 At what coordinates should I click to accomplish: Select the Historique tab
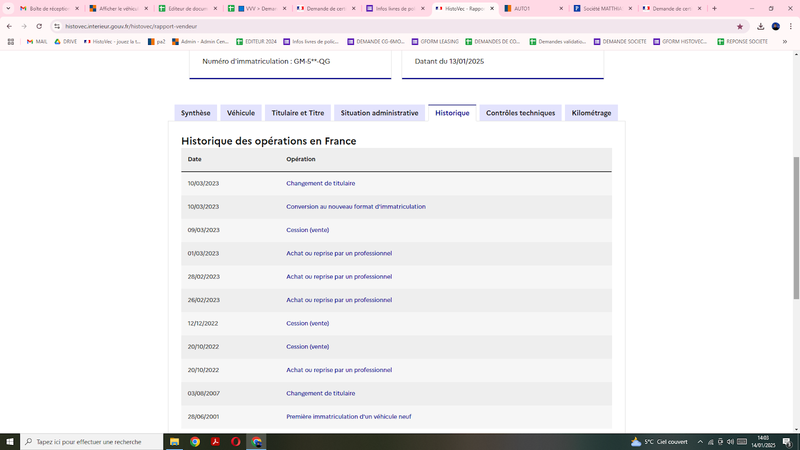[452, 113]
